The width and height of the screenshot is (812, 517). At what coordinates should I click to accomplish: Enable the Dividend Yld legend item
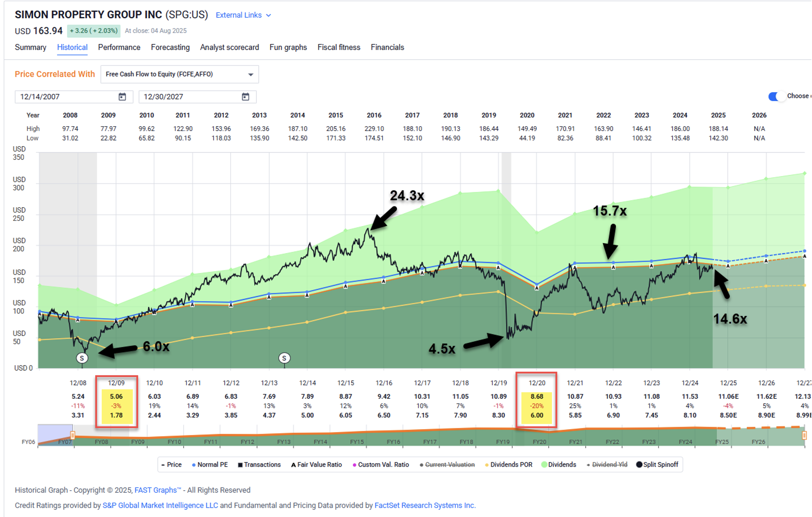(x=607, y=465)
